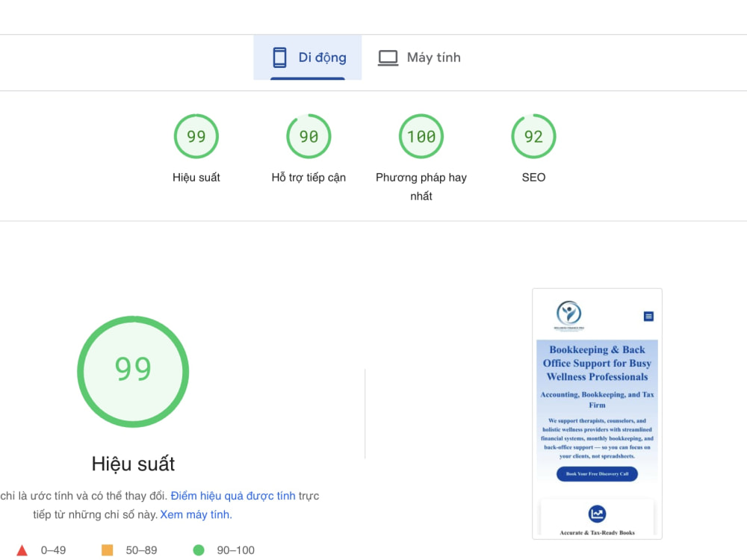This screenshot has width=747, height=560.
Task: Click the hamburger menu icon in the site preview
Action: (x=648, y=316)
